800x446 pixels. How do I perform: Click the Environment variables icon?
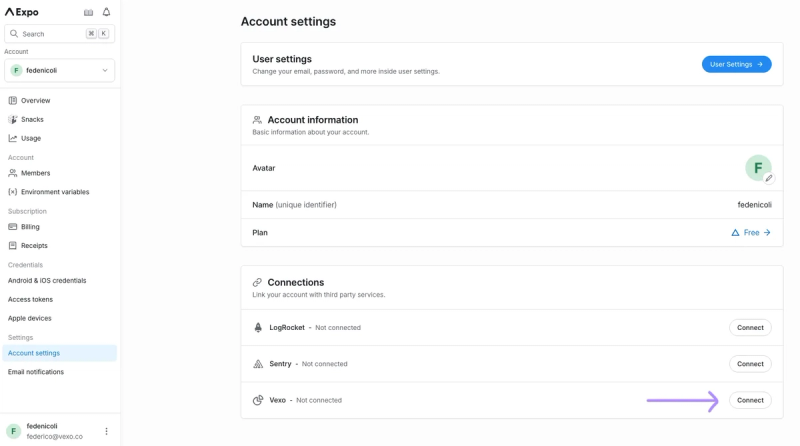click(13, 192)
